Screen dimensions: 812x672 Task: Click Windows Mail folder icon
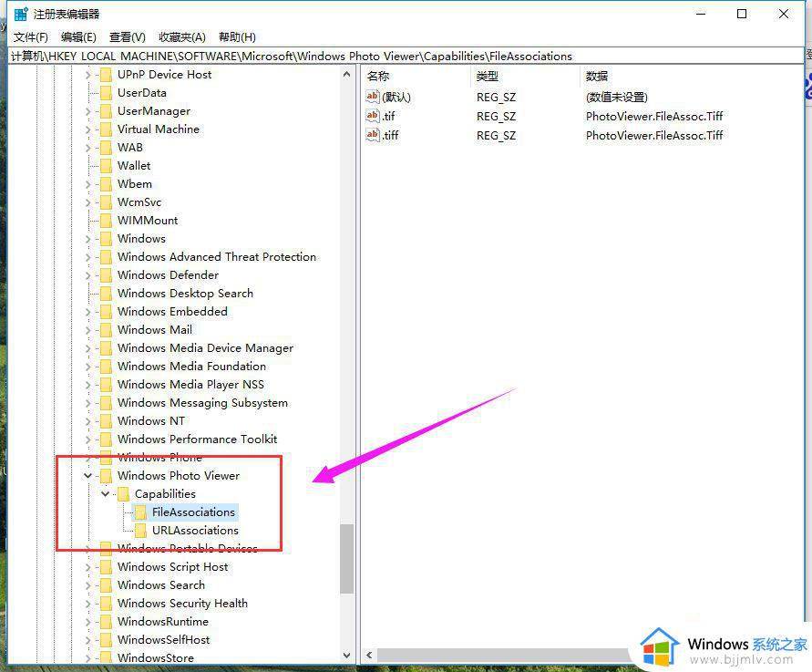tap(106, 329)
